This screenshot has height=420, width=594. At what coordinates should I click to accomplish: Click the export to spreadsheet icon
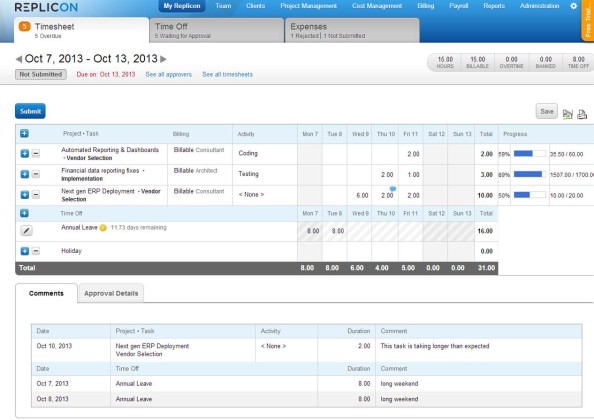(567, 114)
